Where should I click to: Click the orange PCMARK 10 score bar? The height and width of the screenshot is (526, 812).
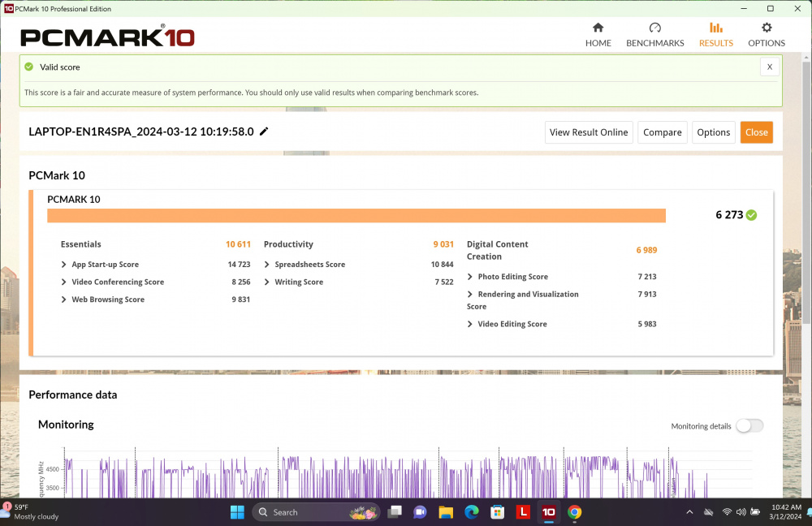tap(356, 216)
